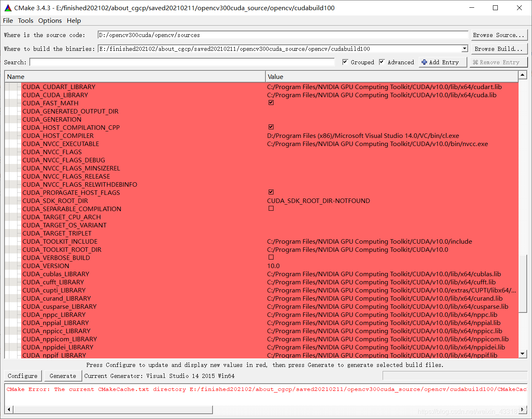Select the CUDA_CUDA_LIBRARY entry
Screen dimensions: 532x419
(x=55, y=95)
